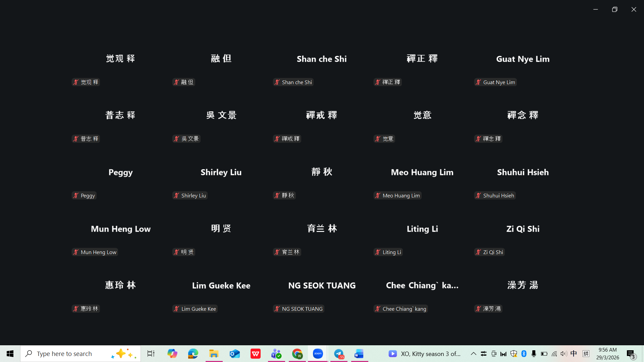Viewport: 644px width, 362px height.
Task: Open Microsoft Word from taskbar
Action: click(359, 354)
